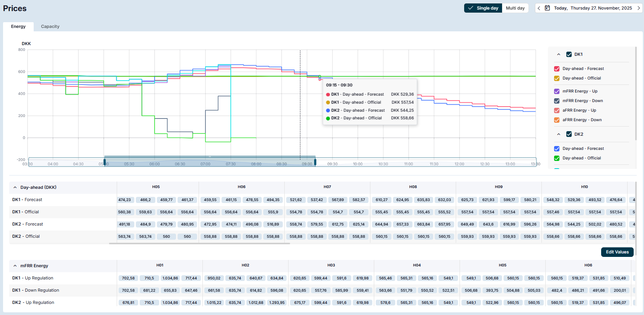This screenshot has height=315, width=644.
Task: Hide DK1 Day-ahead - Official series
Action: click(557, 78)
